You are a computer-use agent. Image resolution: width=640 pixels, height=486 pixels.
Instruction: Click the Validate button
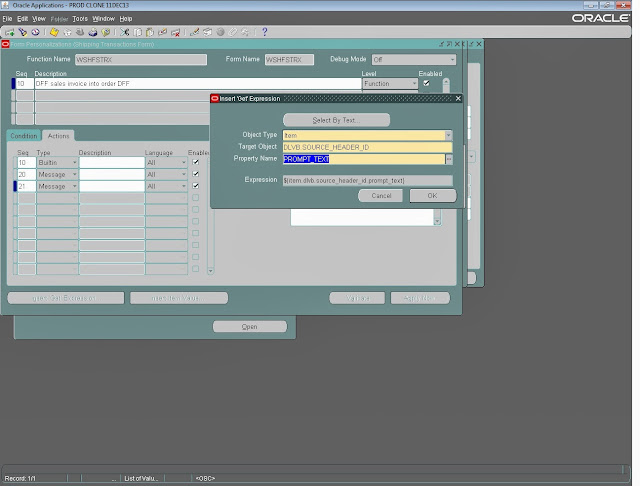[x=357, y=298]
